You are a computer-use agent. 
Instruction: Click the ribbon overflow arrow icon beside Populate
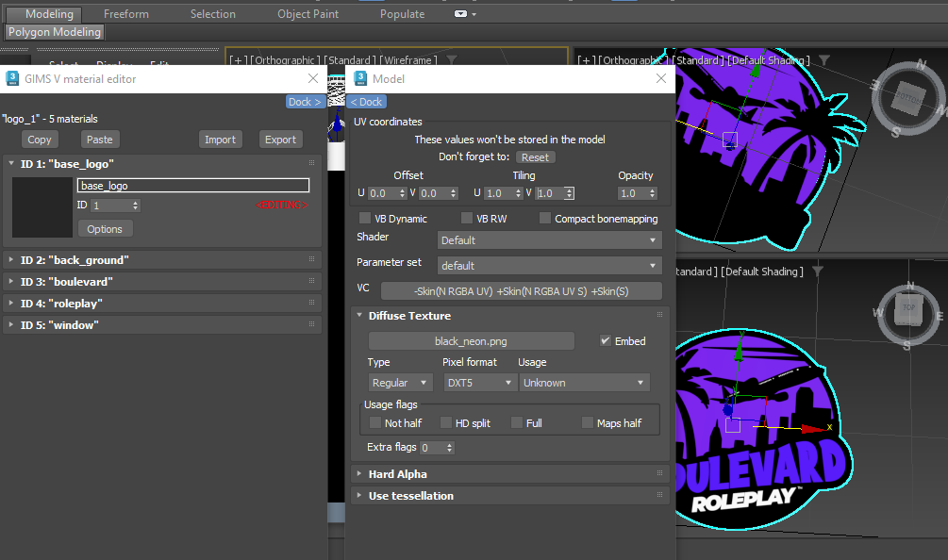(x=472, y=13)
